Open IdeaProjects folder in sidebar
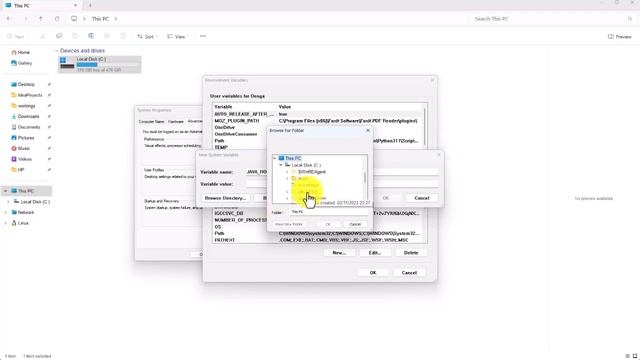Screen dimensions: 640x360 (27, 95)
